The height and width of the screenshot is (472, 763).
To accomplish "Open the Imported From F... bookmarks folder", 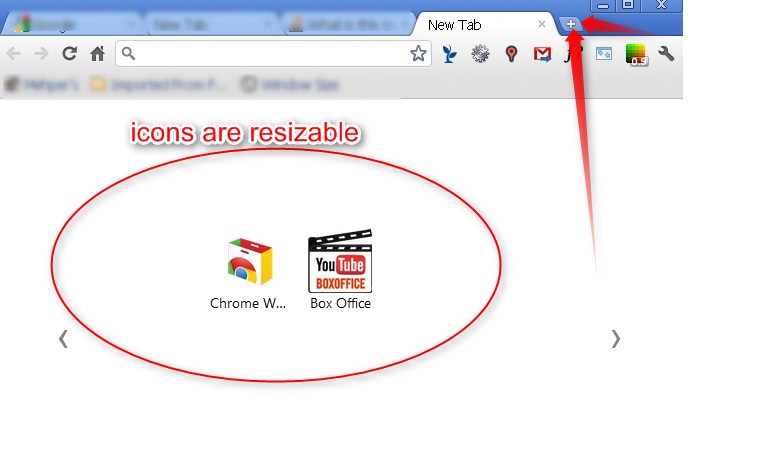I will [x=159, y=85].
